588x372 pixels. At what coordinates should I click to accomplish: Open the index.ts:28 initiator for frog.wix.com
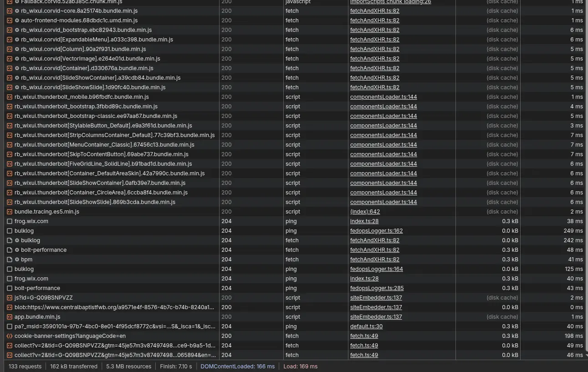[x=364, y=221]
